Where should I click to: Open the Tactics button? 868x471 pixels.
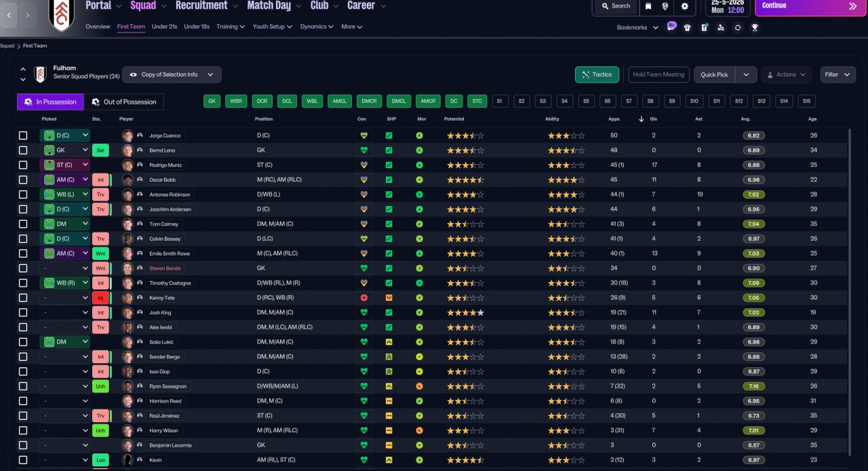tap(597, 75)
